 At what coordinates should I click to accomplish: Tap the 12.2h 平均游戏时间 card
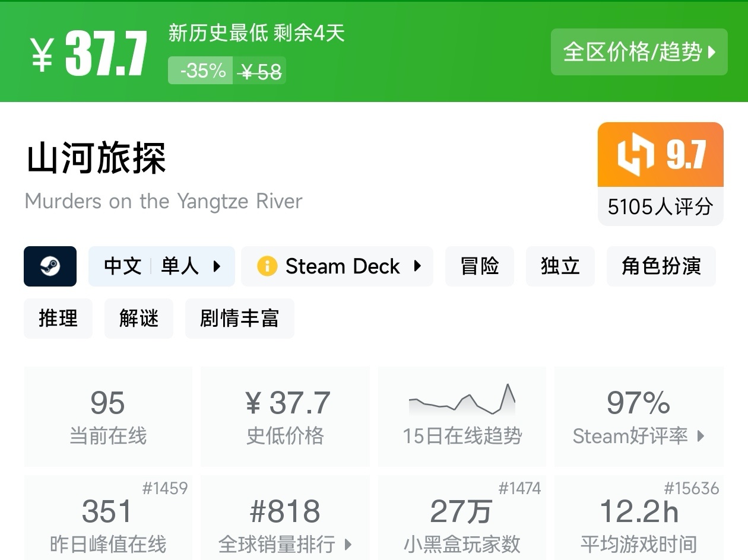(639, 517)
